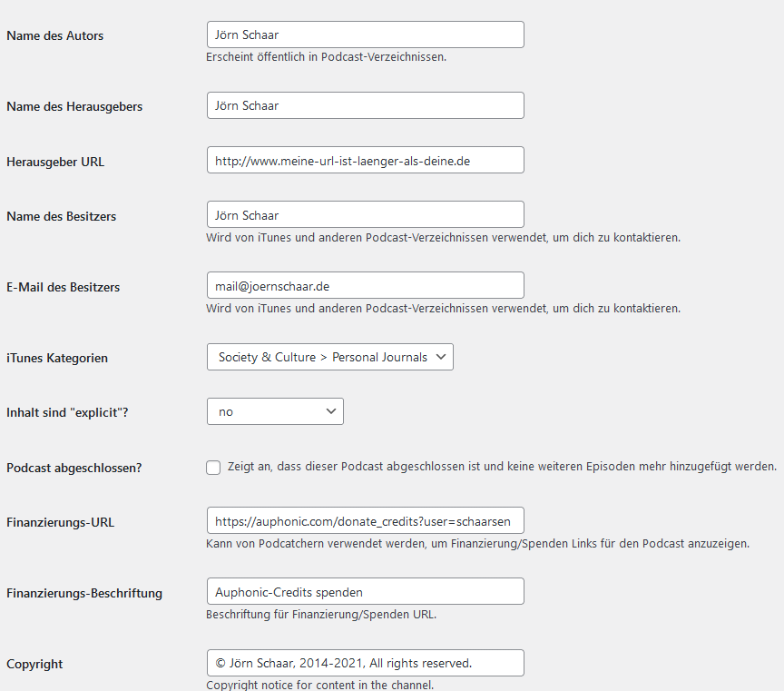Click the Name des Autors text field
The width and height of the screenshot is (784, 691).
(x=366, y=35)
